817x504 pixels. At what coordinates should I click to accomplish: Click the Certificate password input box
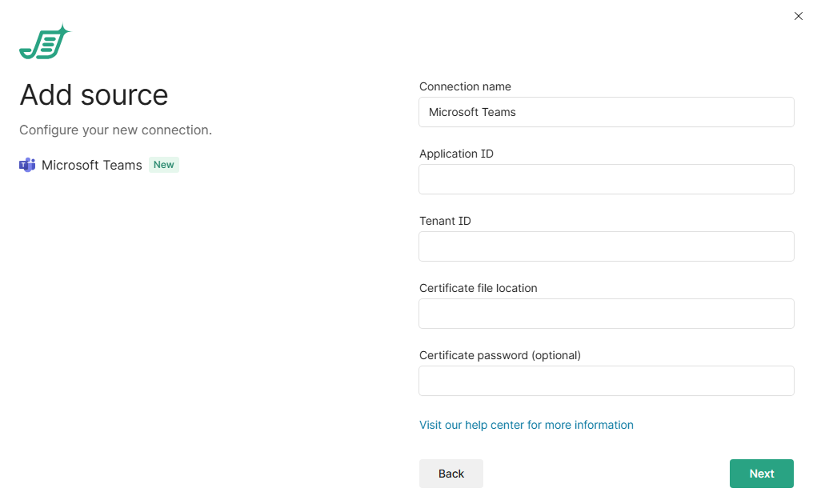606,381
